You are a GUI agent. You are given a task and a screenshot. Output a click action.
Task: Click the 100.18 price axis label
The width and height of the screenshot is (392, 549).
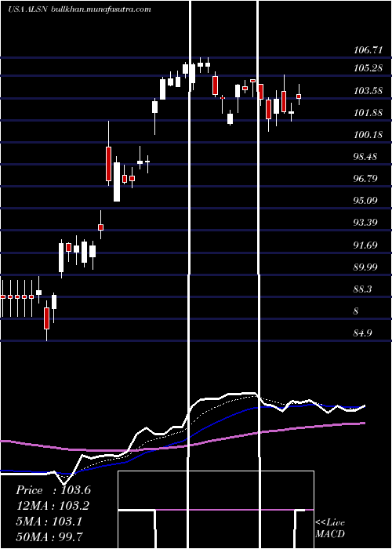[368, 134]
